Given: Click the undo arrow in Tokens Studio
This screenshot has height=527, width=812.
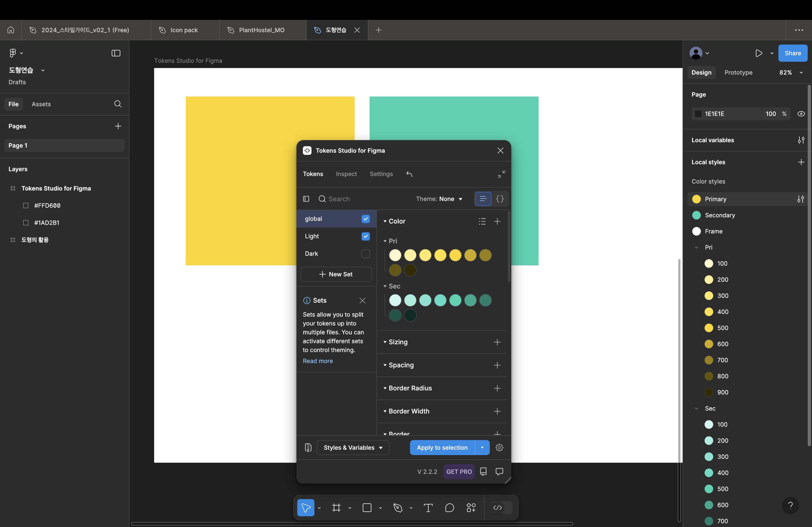Looking at the screenshot, I should pos(409,174).
